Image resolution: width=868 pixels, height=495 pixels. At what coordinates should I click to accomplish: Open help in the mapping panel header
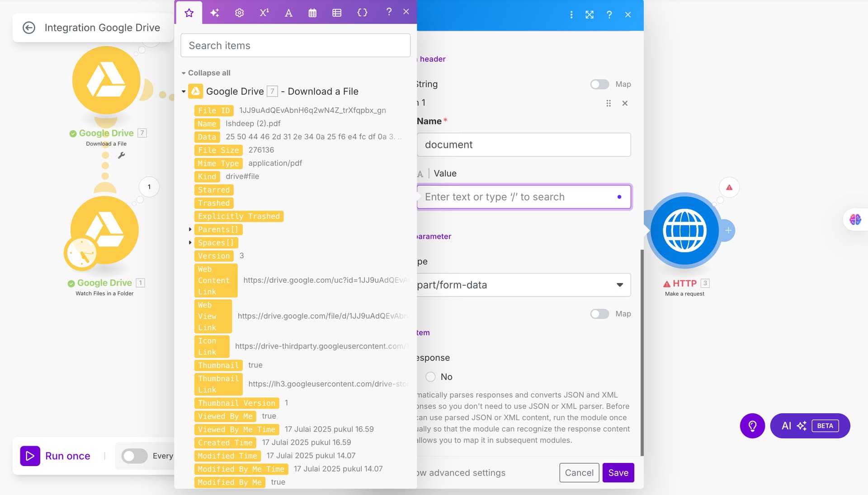click(x=389, y=12)
